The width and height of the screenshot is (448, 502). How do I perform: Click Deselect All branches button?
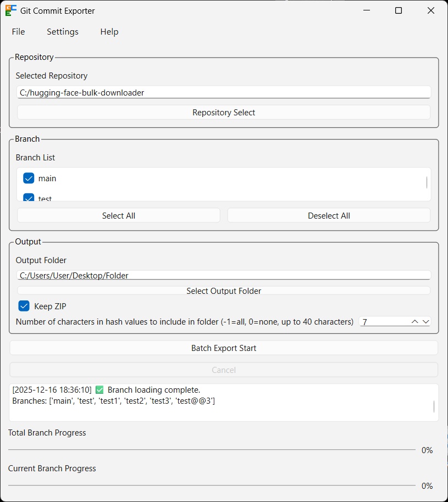tap(329, 216)
